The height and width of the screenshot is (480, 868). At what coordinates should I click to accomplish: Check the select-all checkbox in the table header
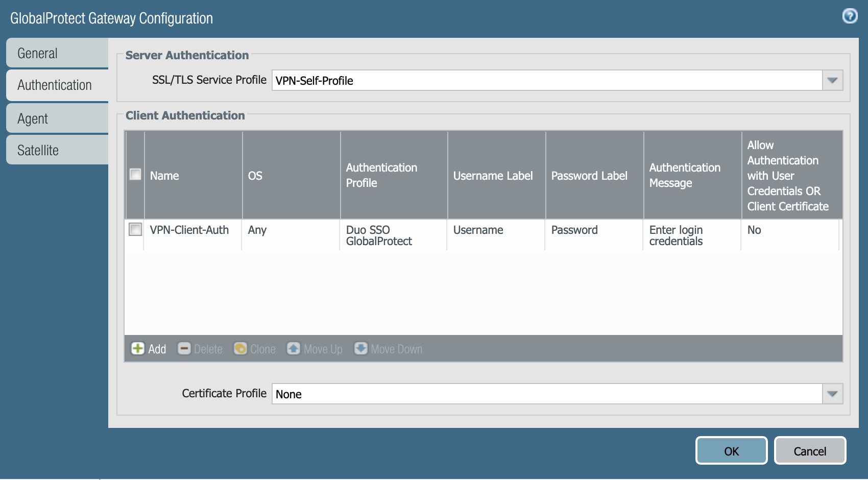[x=135, y=174]
